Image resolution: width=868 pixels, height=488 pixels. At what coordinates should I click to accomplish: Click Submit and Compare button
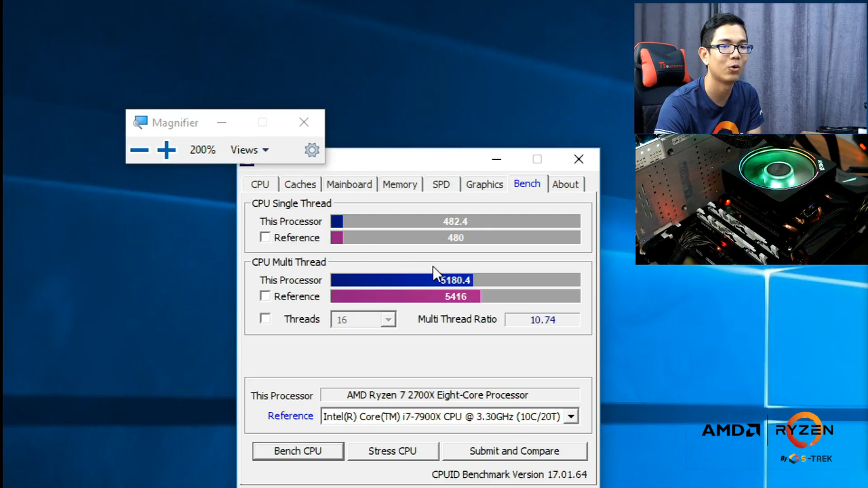(514, 451)
